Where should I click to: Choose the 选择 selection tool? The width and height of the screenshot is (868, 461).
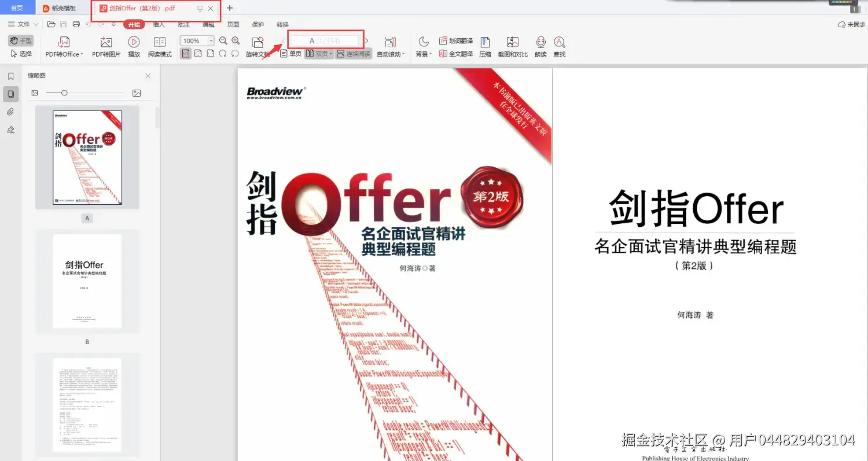(x=21, y=53)
